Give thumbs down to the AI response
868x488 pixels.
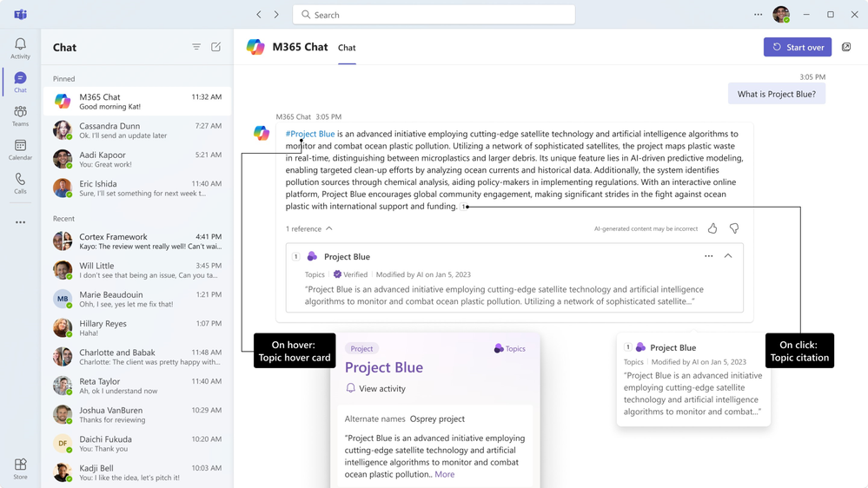tap(734, 228)
